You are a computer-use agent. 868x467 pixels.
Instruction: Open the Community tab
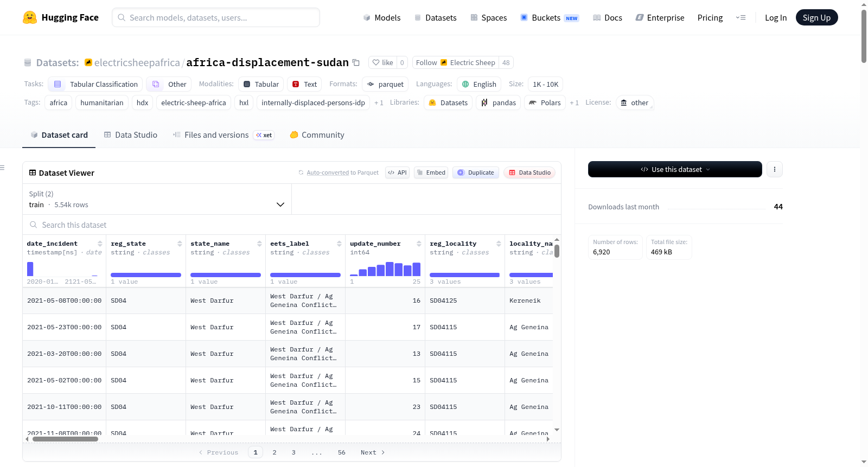click(x=317, y=135)
